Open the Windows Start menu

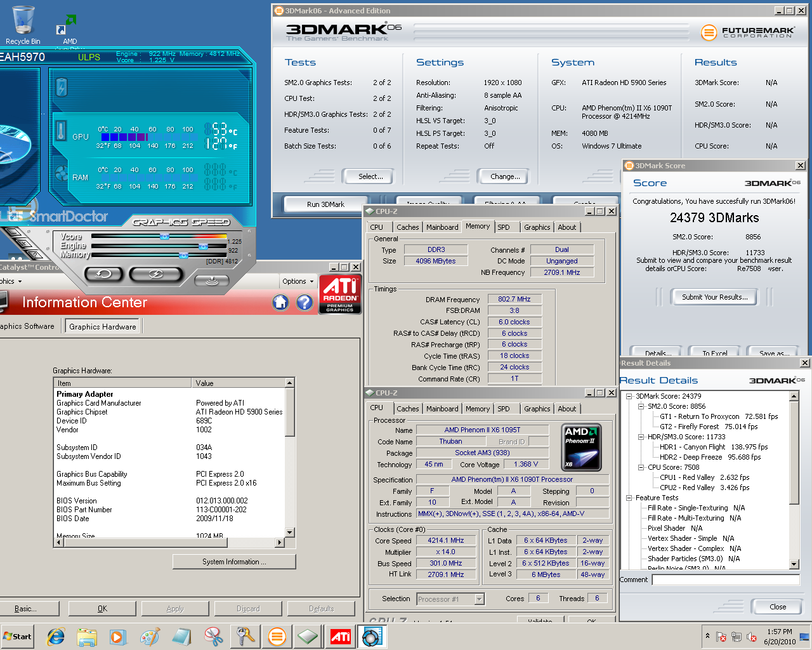(x=17, y=636)
